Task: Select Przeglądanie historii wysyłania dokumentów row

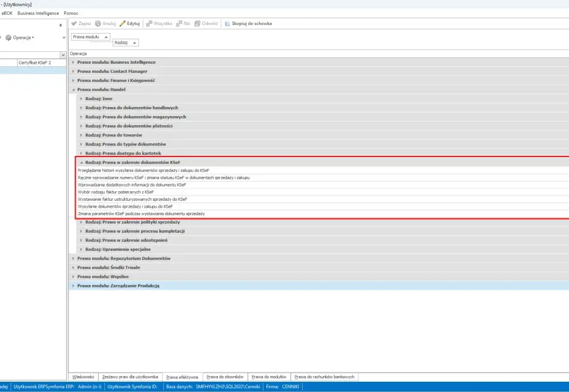Action: point(323,170)
